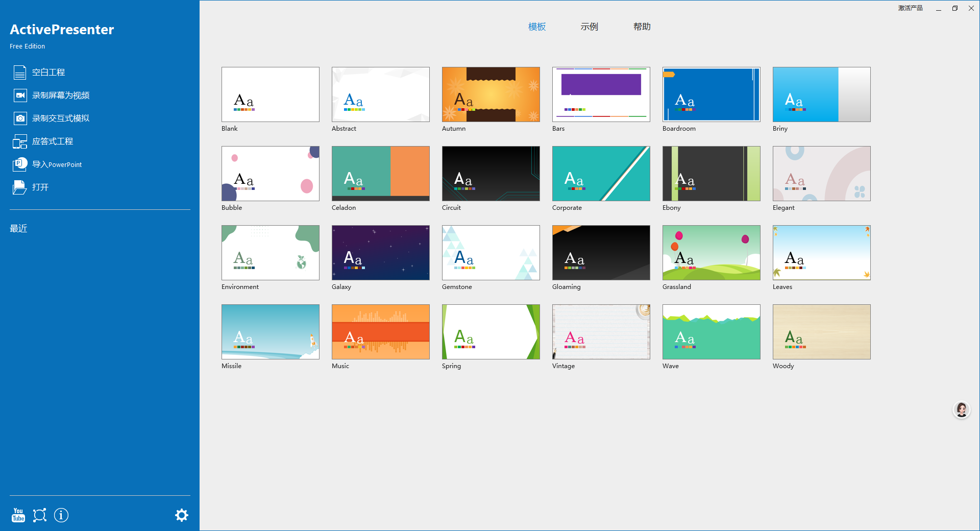The width and height of the screenshot is (980, 531).
Task: Open the user avatar icon
Action: tap(961, 409)
